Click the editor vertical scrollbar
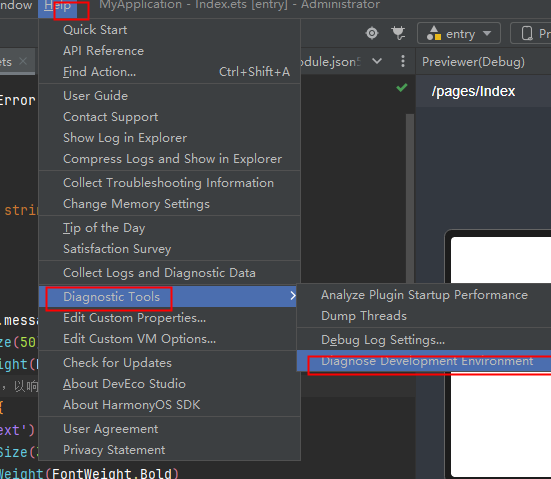 pos(409,197)
